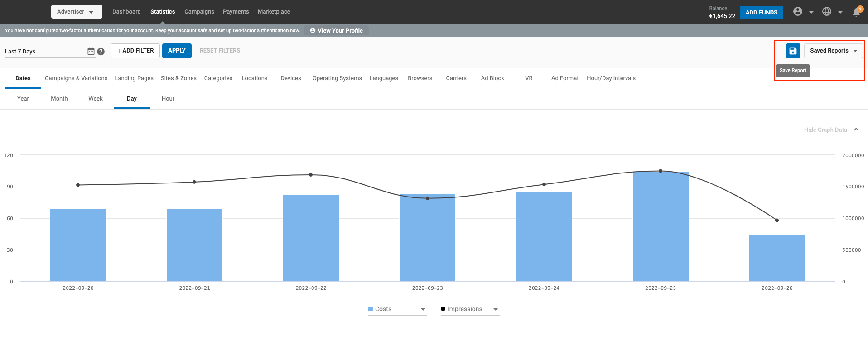Click the Save Report disk icon
The height and width of the screenshot is (341, 868).
[x=793, y=51]
